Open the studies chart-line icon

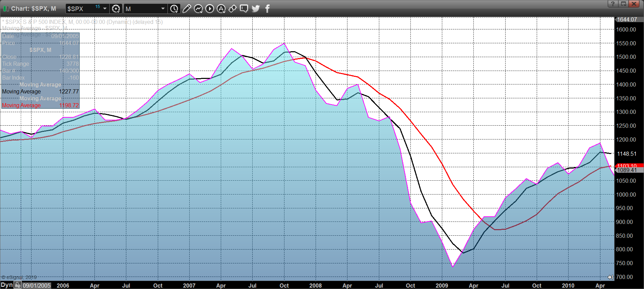point(198,9)
